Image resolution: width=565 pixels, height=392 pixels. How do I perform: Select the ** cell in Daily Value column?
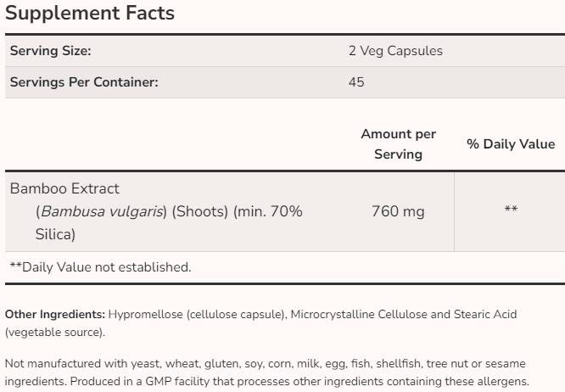(x=511, y=210)
